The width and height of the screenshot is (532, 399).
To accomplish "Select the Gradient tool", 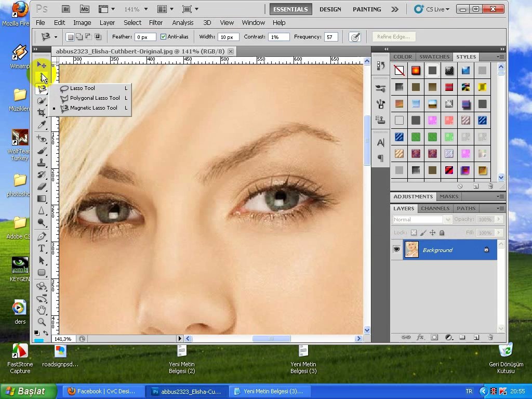I will coord(42,198).
